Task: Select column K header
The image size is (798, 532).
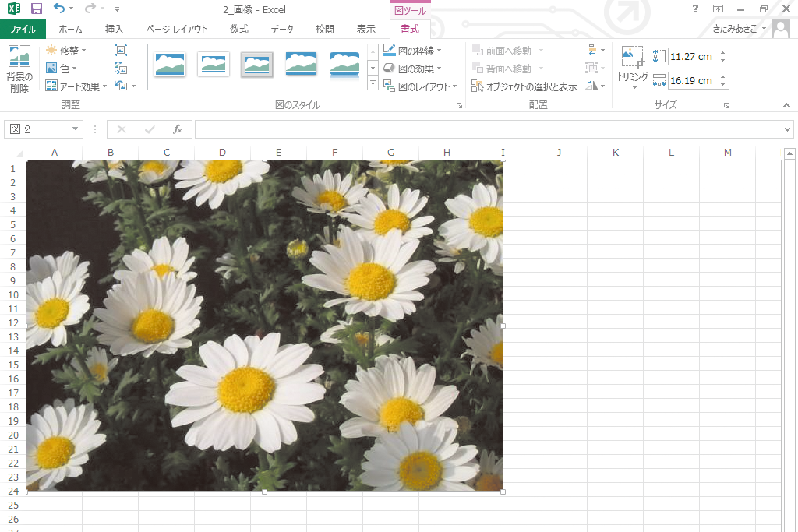Action: 616,152
